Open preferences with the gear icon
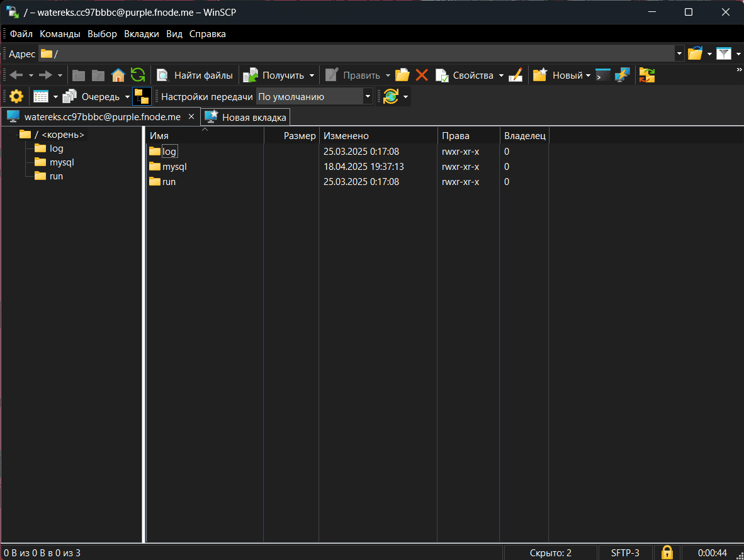 pos(16,97)
